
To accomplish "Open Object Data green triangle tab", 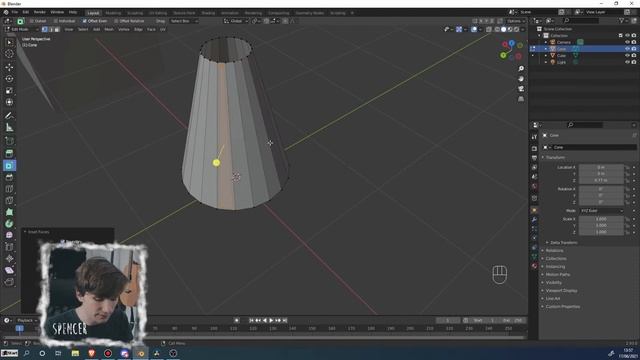I will point(534,257).
